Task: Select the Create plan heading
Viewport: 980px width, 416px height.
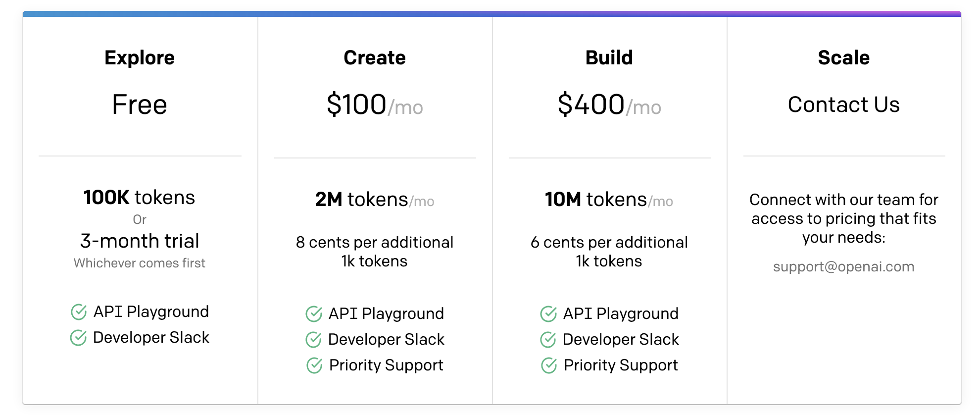Action: (375, 58)
